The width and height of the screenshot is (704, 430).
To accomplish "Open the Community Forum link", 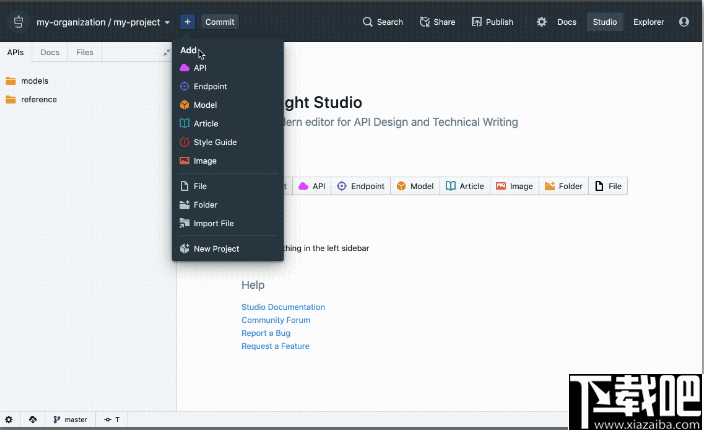I will tap(276, 320).
